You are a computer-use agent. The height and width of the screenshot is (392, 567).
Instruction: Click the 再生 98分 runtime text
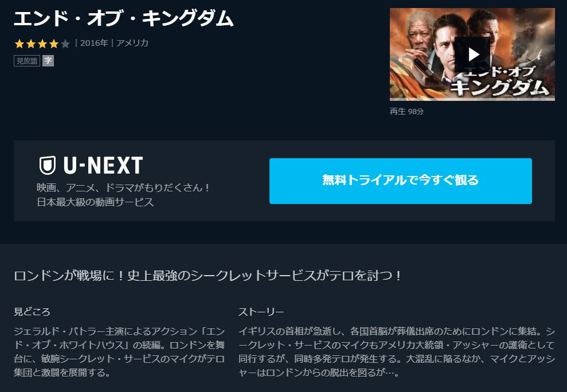tap(406, 111)
